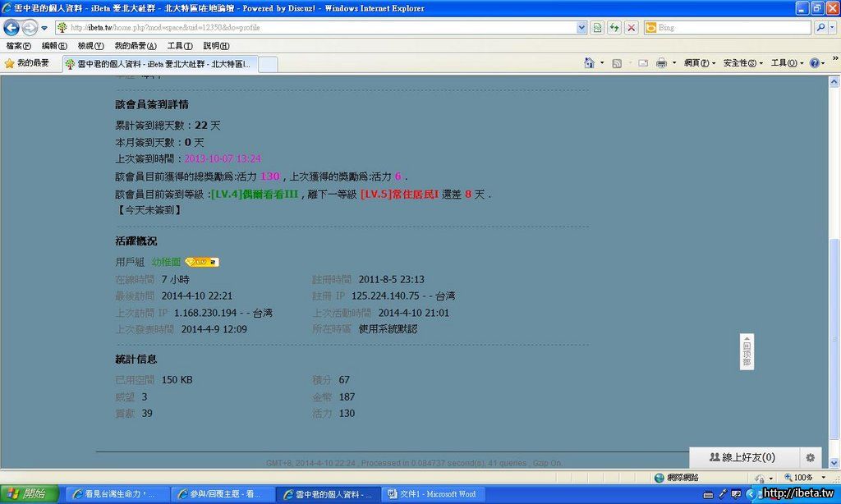Click the Stop loading icon
The width and height of the screenshot is (841, 504).
tap(631, 27)
